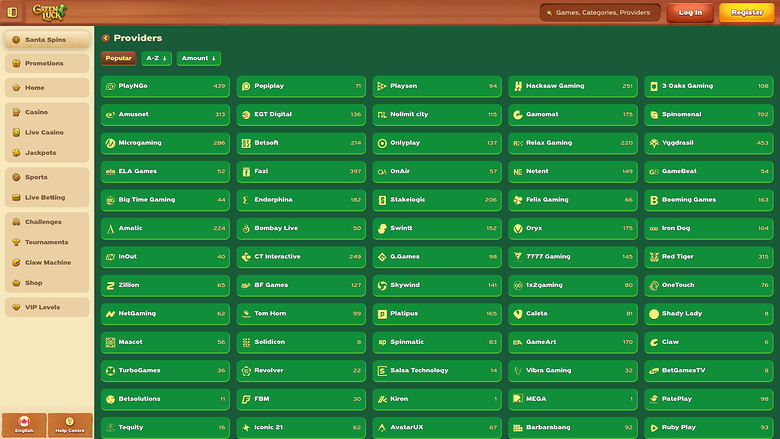
Task: Click the Jackpots sidebar icon
Action: 16,153
